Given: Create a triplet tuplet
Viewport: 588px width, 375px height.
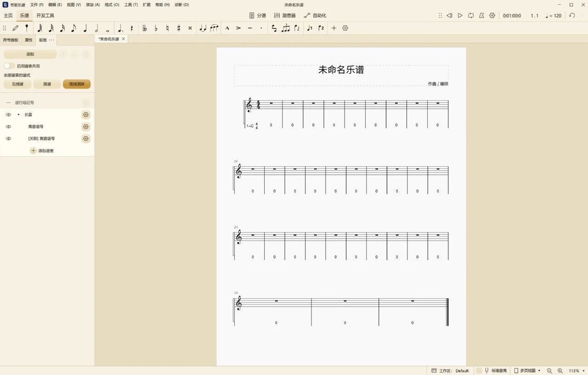Looking at the screenshot, I should (x=286, y=28).
